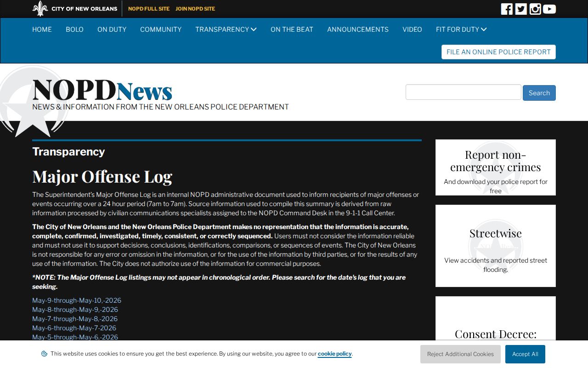Click File an Online Police Report button
This screenshot has width=588, height=368.
point(498,52)
